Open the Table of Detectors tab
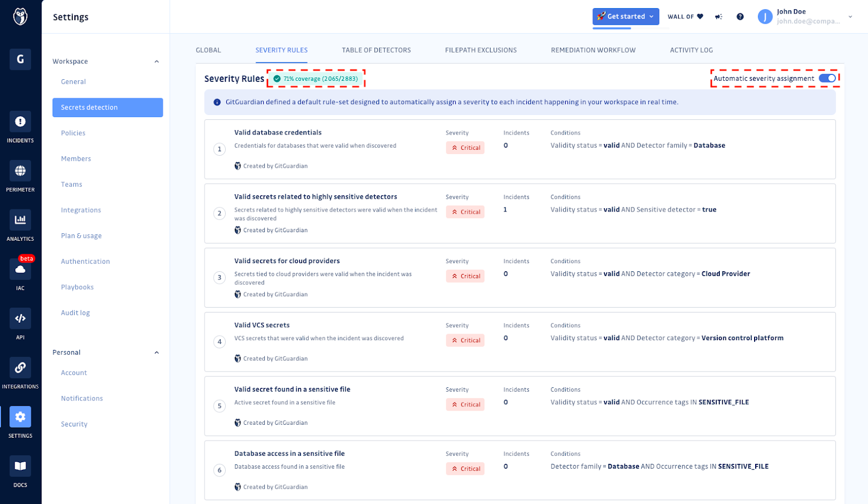 pos(376,50)
